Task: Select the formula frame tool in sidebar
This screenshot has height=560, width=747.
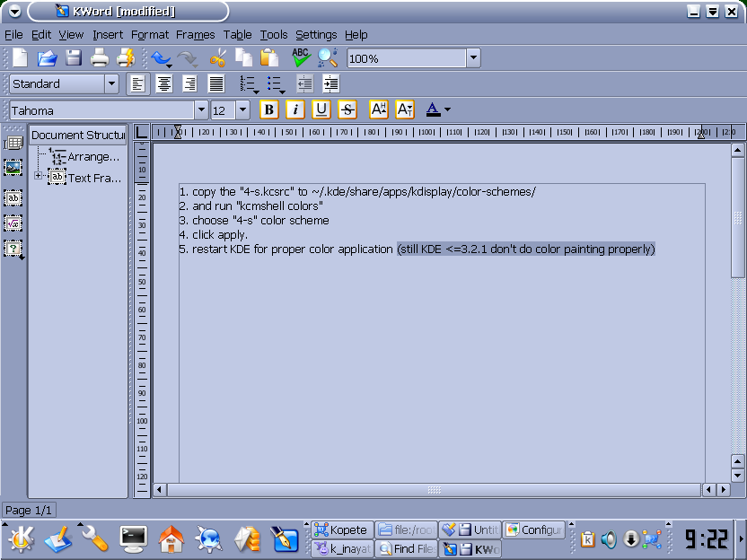Action: coord(13,223)
